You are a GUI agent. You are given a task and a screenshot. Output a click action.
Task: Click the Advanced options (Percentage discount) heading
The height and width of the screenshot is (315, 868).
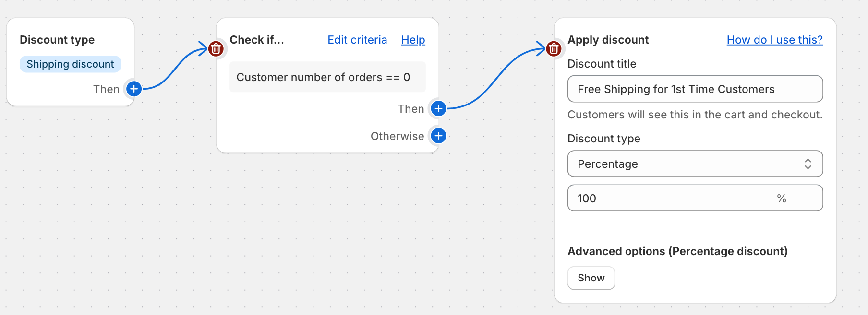tap(677, 251)
